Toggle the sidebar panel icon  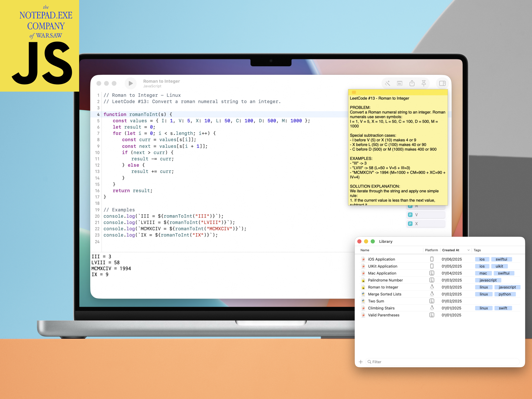click(442, 83)
